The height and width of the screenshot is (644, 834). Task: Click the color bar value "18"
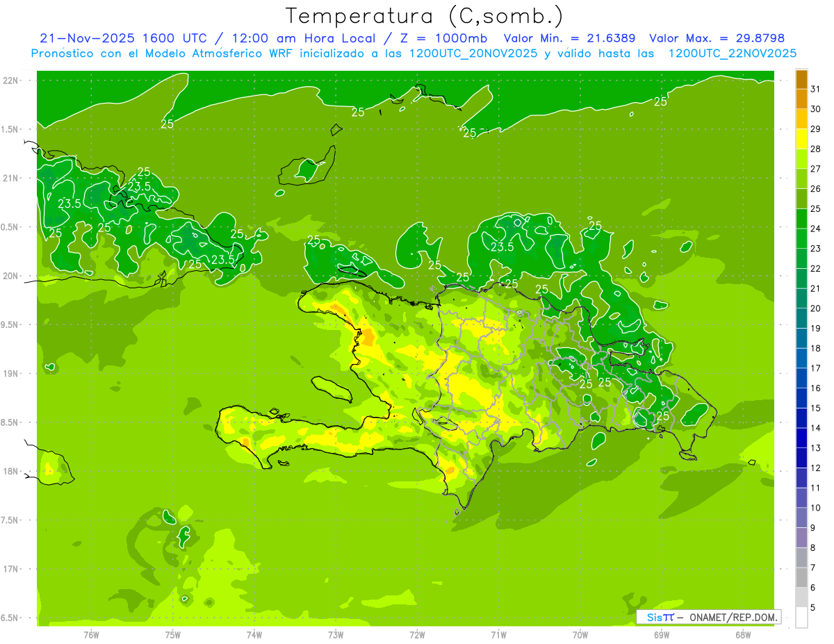point(816,349)
